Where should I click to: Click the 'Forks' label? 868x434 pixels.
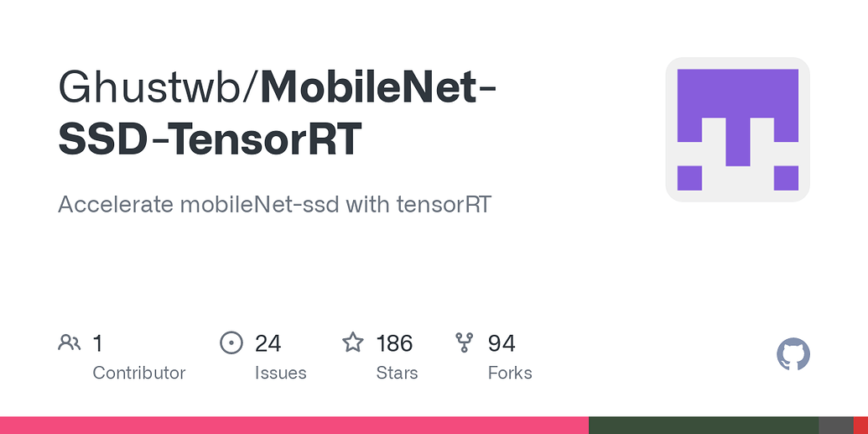tap(510, 373)
